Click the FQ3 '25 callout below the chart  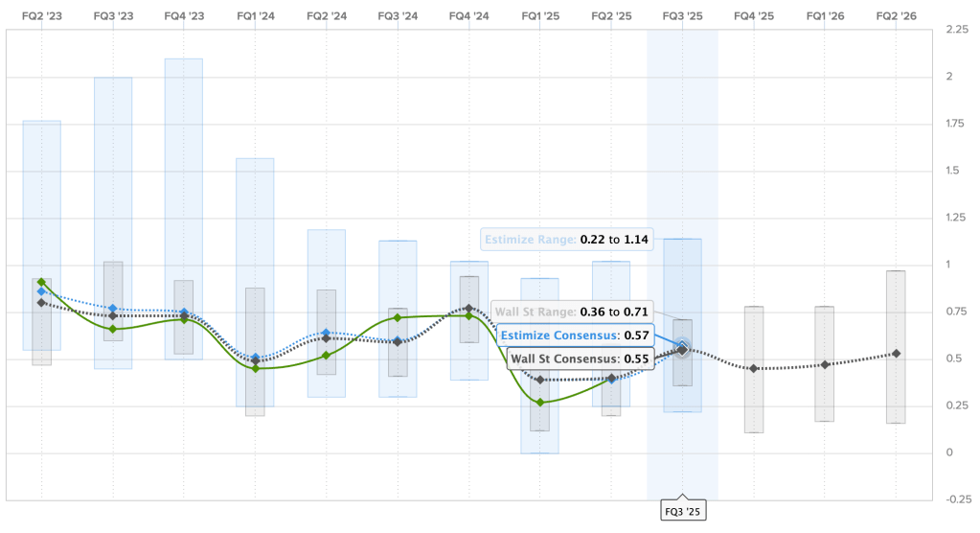coord(682,513)
